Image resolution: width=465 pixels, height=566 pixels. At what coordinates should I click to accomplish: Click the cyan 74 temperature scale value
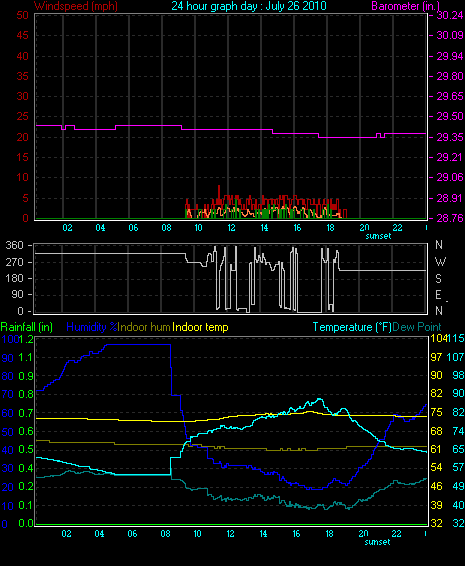tap(458, 431)
